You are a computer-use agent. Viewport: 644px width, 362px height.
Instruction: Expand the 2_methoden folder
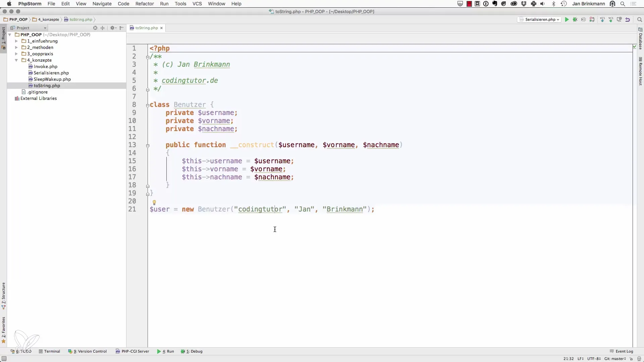(16, 47)
